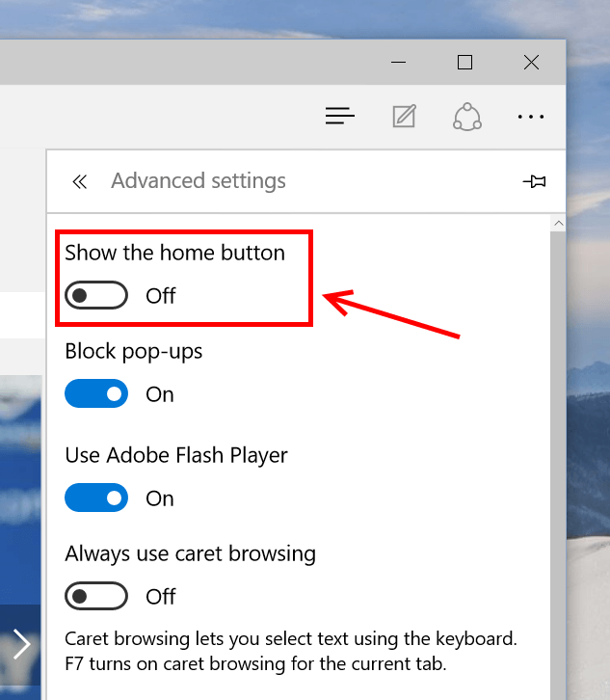Enable Always use caret browsing switch
Screen dimensions: 610x700
[x=96, y=596]
